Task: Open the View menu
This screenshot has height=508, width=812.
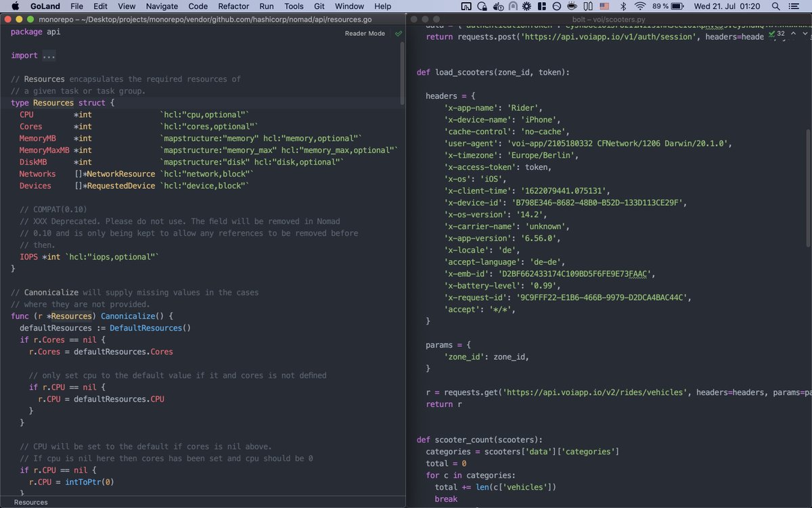Action: pyautogui.click(x=127, y=6)
